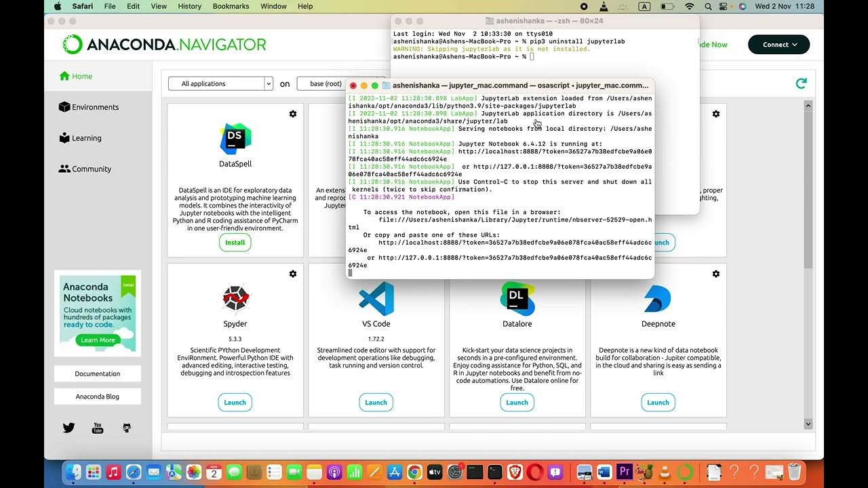Click the zsh terminal command prompt line

[463, 57]
